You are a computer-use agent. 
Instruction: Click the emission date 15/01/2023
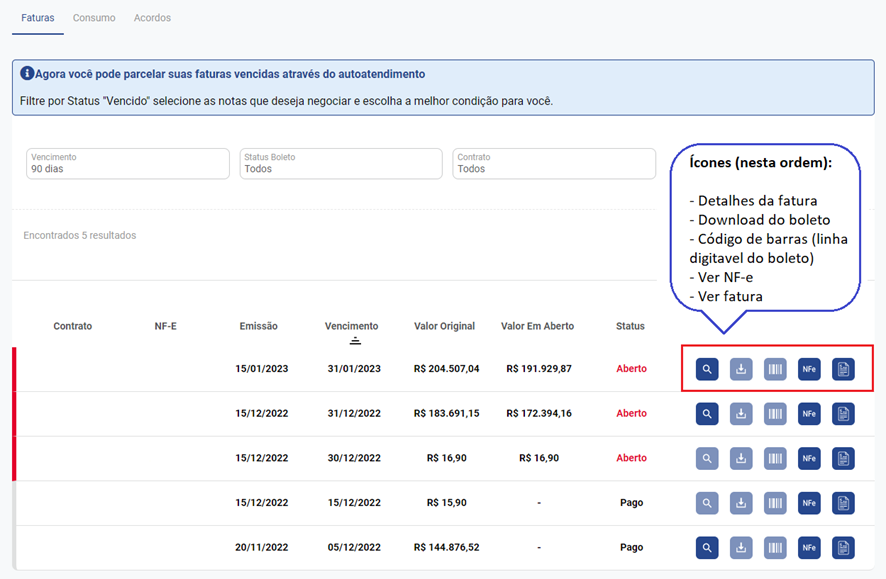pyautogui.click(x=262, y=369)
